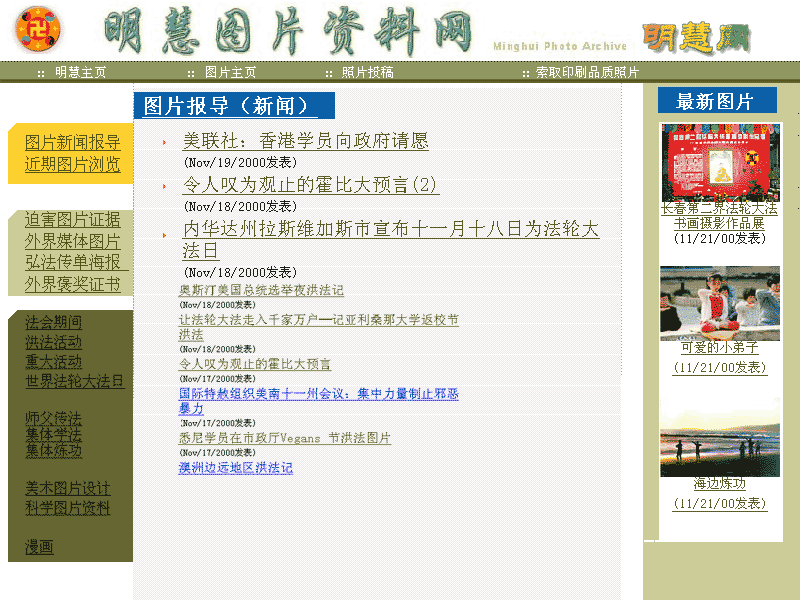Image resolution: width=800 pixels, height=600 pixels.
Task: Go to 世界法轮大法日 in the sidebar
Action: point(75,381)
